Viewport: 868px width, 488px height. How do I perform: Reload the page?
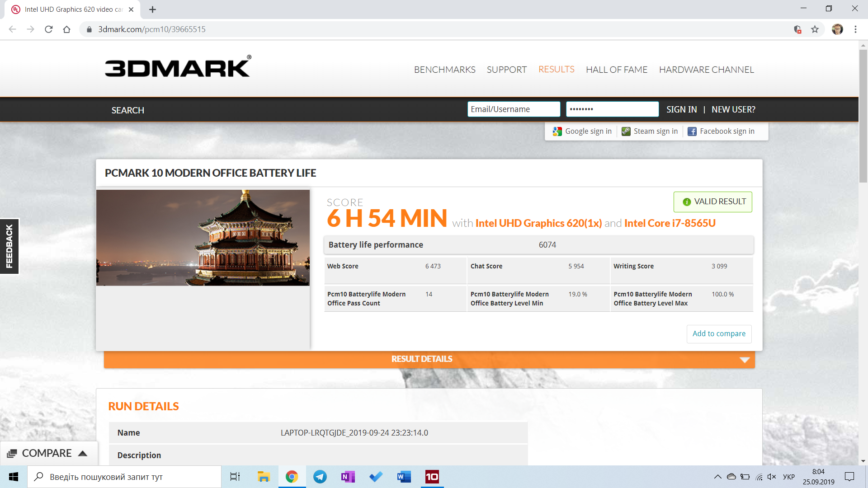pos(49,29)
